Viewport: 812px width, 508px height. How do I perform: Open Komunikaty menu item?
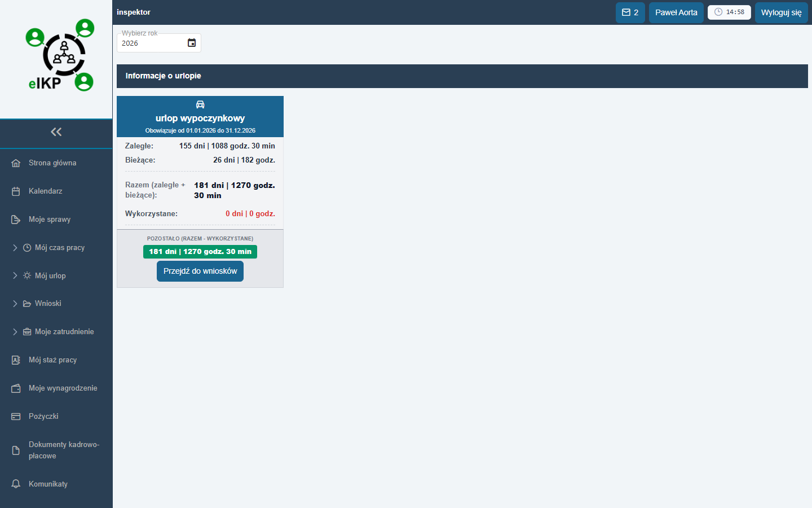click(56, 484)
